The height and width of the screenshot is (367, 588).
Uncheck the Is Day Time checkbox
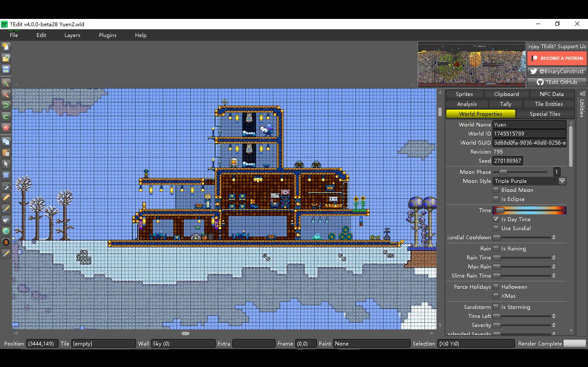click(x=496, y=219)
